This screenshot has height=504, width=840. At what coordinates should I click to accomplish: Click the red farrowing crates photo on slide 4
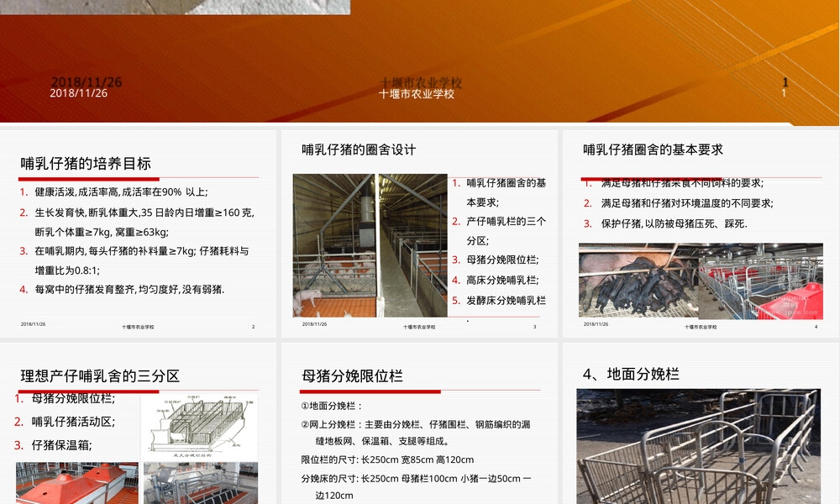point(761,281)
